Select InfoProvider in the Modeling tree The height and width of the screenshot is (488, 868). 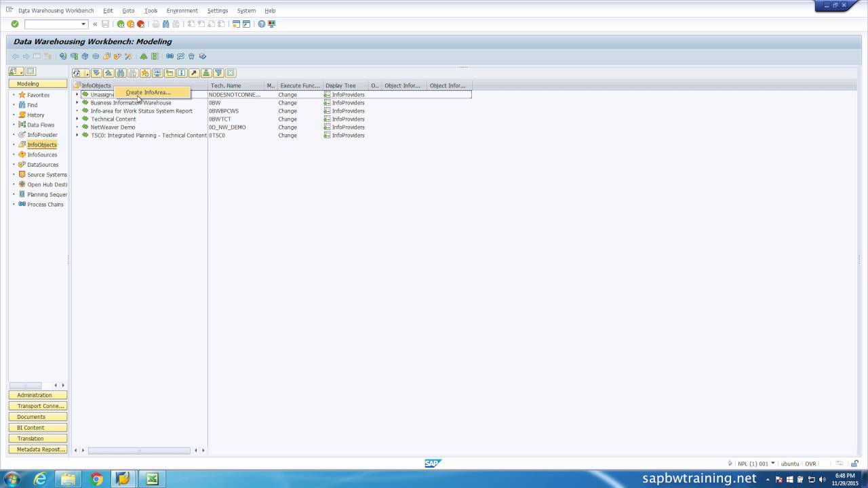point(42,135)
